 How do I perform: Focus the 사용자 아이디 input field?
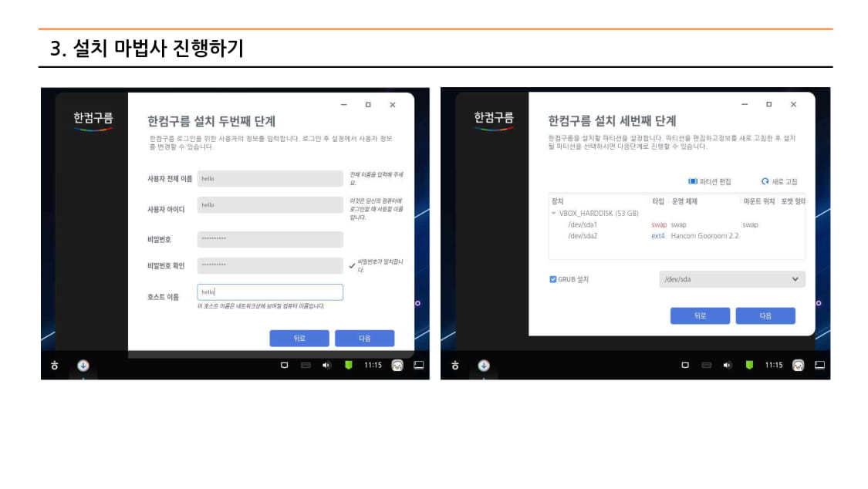pos(270,205)
